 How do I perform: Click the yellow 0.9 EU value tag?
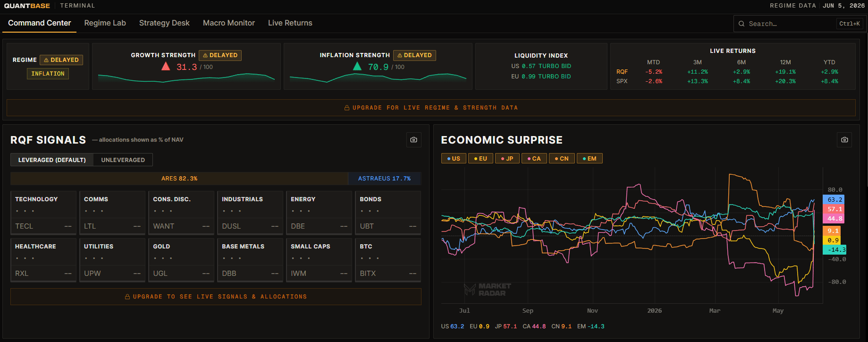coord(832,240)
